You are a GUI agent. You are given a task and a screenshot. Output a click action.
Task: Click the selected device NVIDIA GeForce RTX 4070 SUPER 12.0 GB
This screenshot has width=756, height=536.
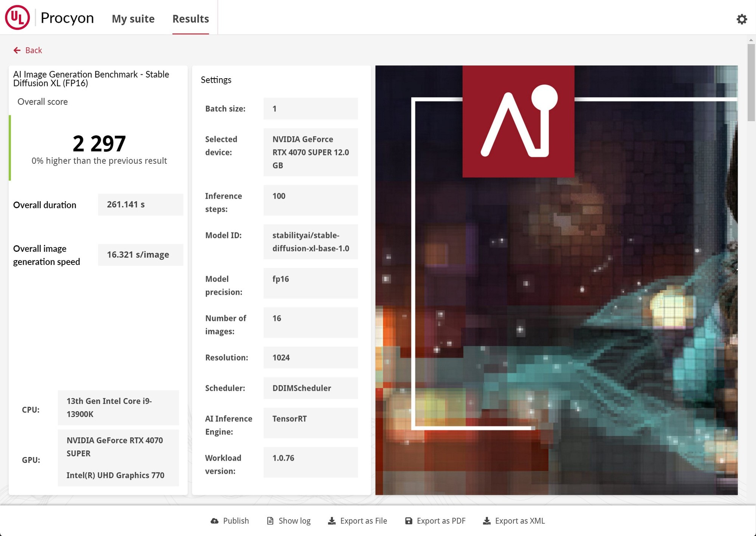311,152
